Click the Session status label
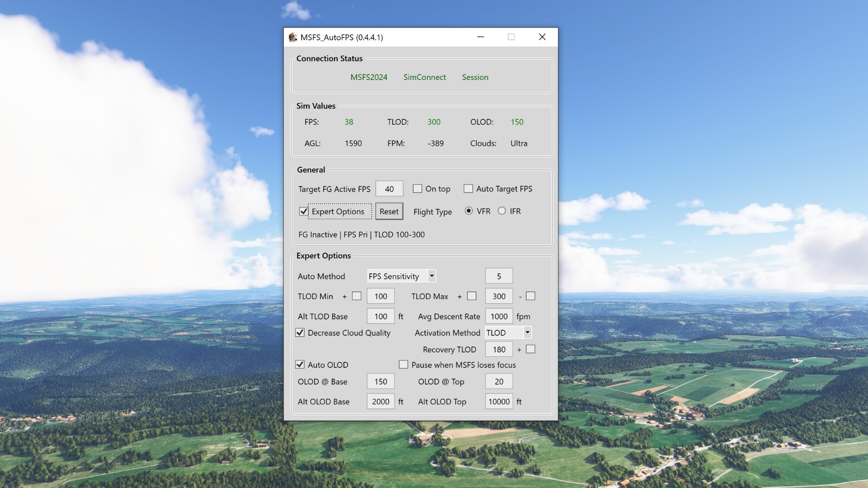The width and height of the screenshot is (868, 488). (475, 77)
